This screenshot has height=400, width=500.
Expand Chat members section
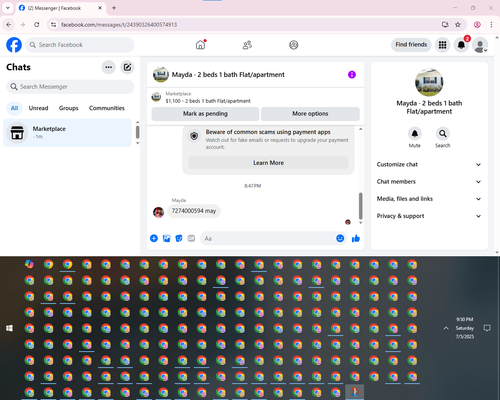(x=429, y=182)
